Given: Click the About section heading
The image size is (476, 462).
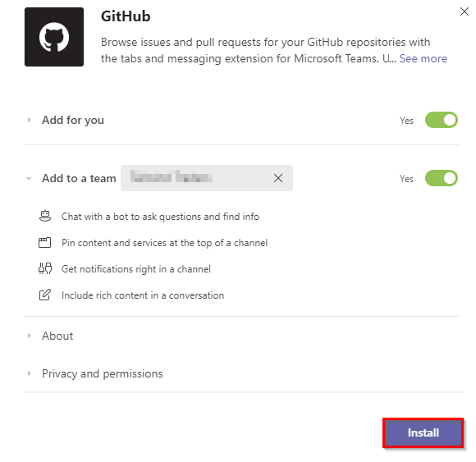Looking at the screenshot, I should (57, 336).
